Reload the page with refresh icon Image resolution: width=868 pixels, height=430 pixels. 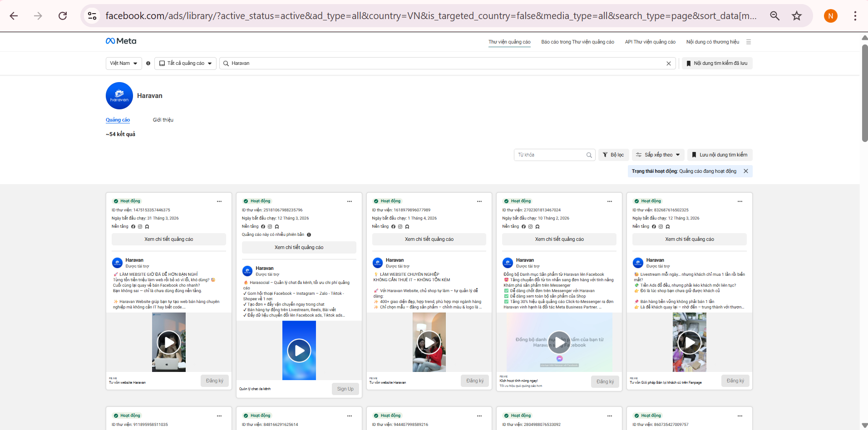pos(63,16)
